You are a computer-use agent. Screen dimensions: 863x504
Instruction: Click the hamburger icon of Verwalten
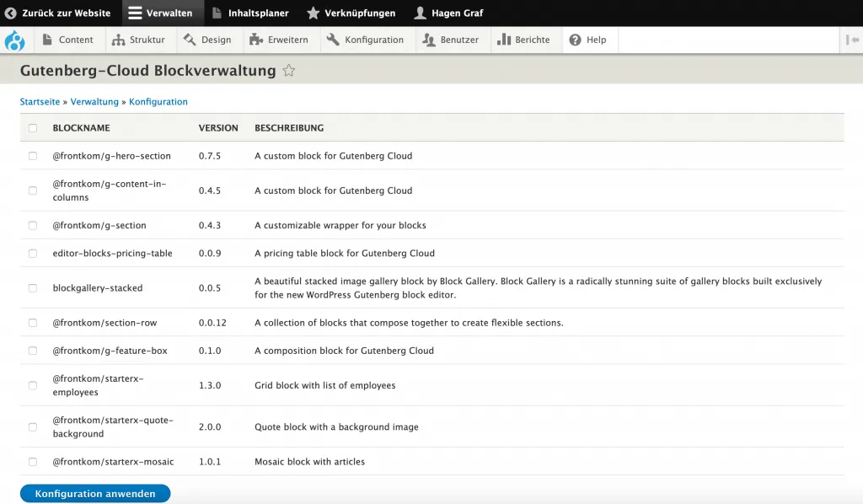(135, 13)
